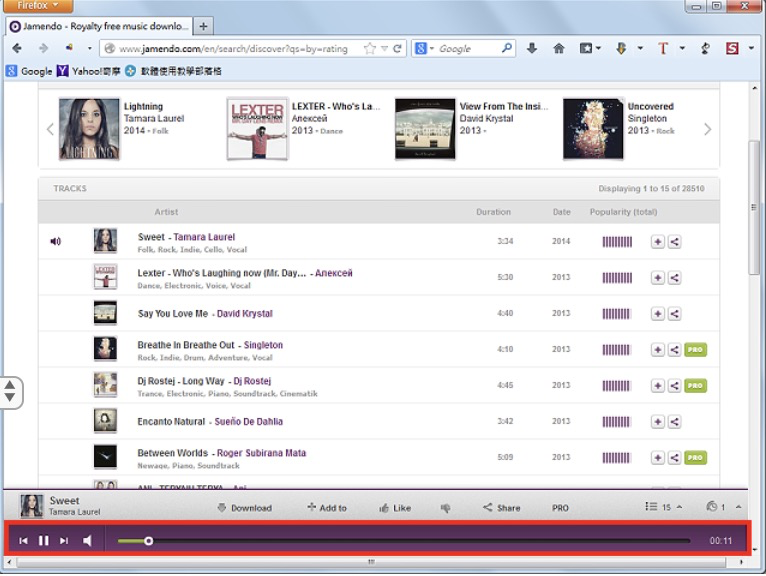This screenshot has width=766, height=576.
Task: Reload the page with refresh icon
Action: [397, 48]
